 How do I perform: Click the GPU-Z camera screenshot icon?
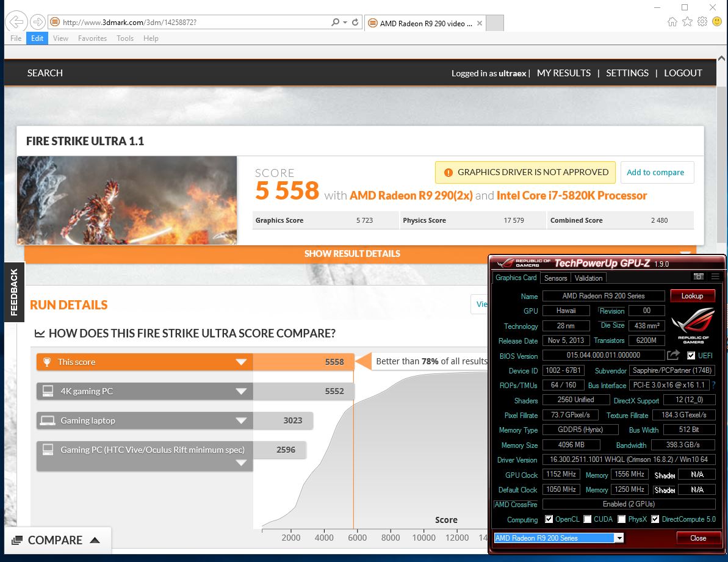coord(698,276)
